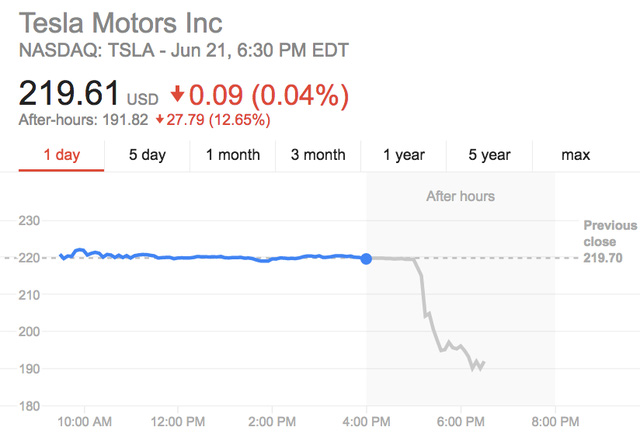The width and height of the screenshot is (640, 434).
Task: Click the 8:00 PM time axis label
Action: 555,420
